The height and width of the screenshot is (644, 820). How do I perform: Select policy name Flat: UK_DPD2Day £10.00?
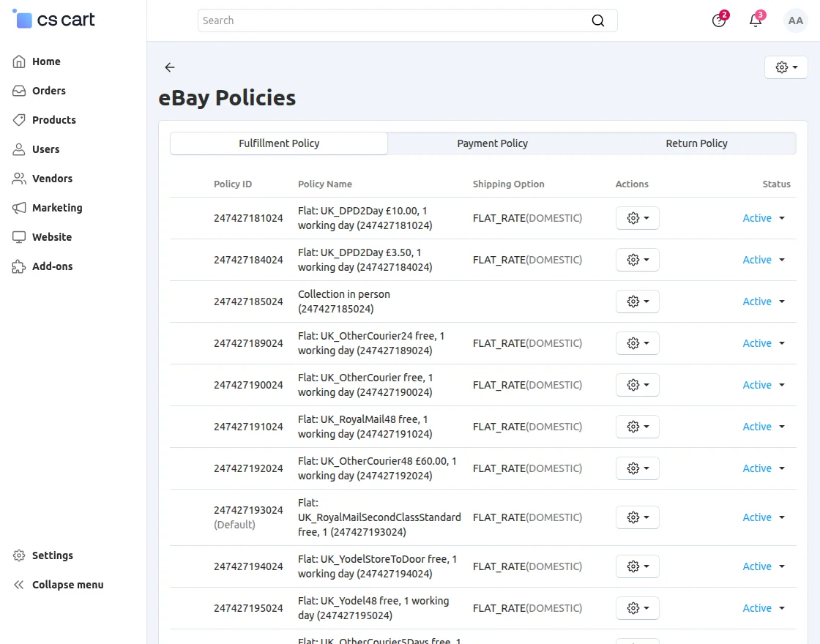pyautogui.click(x=365, y=218)
